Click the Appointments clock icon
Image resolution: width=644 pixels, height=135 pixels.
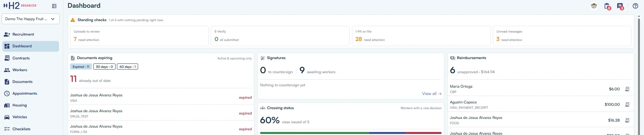[x=7, y=93]
